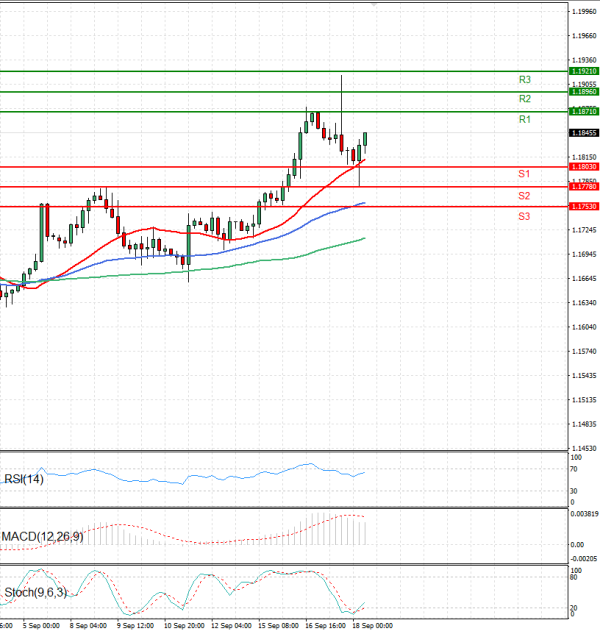
Task: Select the 1.19210 price tag
Action: click(x=583, y=71)
